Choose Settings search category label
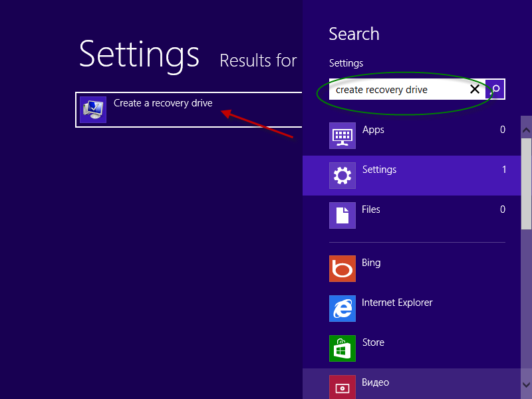 click(x=379, y=170)
